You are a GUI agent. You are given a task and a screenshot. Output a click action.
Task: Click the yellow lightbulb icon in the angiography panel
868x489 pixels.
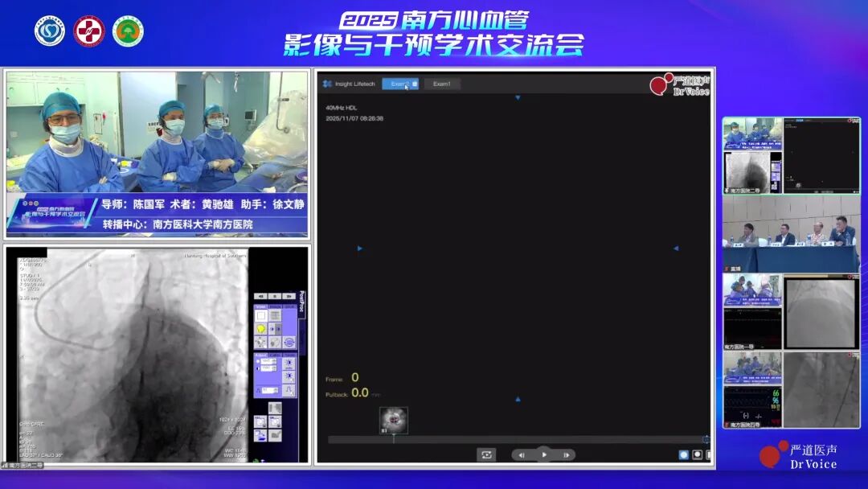tap(261, 329)
